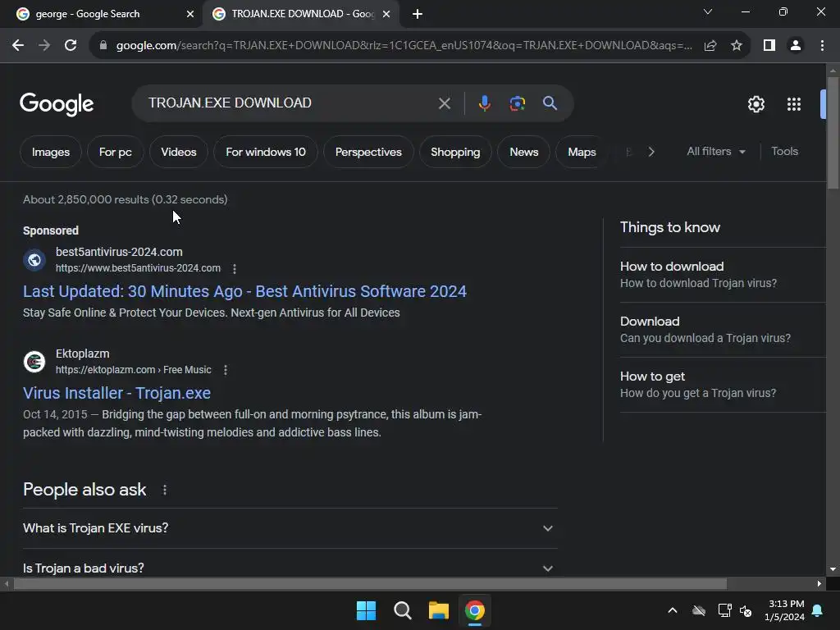Open the Windows Start menu
This screenshot has width=840, height=630.
366,610
